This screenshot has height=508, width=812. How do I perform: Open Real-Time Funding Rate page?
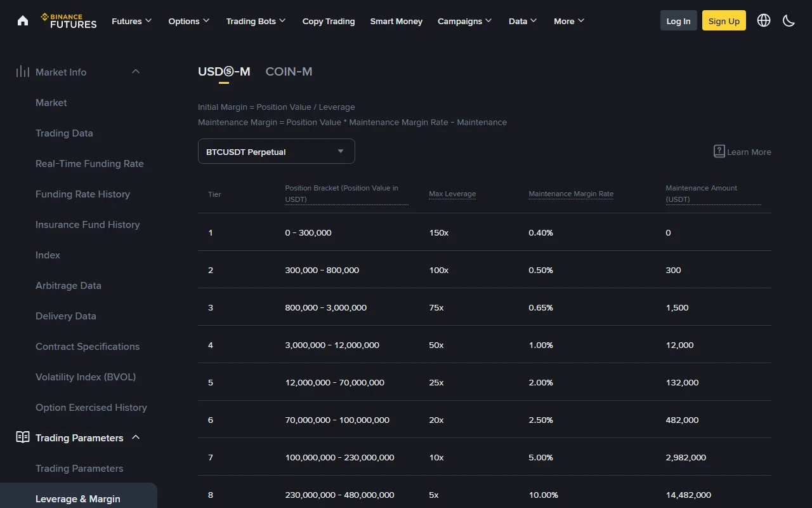[89, 163]
